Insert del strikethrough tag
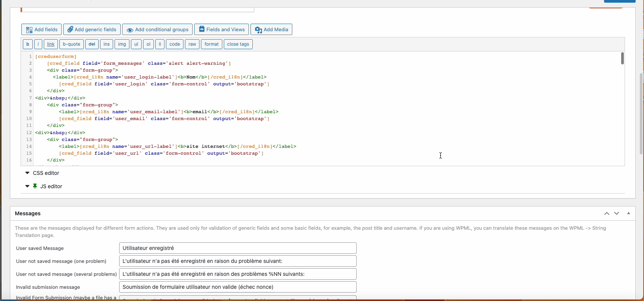Screen dimensions: 644x301 click(92, 44)
